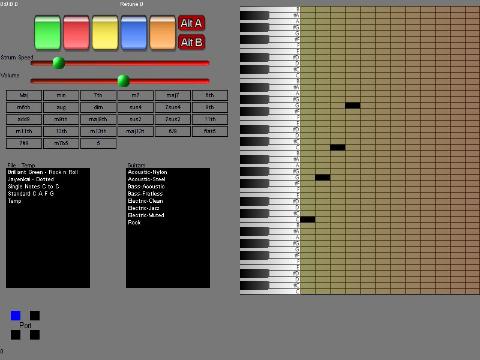The height and width of the screenshot is (360, 480).
Task: Click the green fret button
Action: click(47, 33)
